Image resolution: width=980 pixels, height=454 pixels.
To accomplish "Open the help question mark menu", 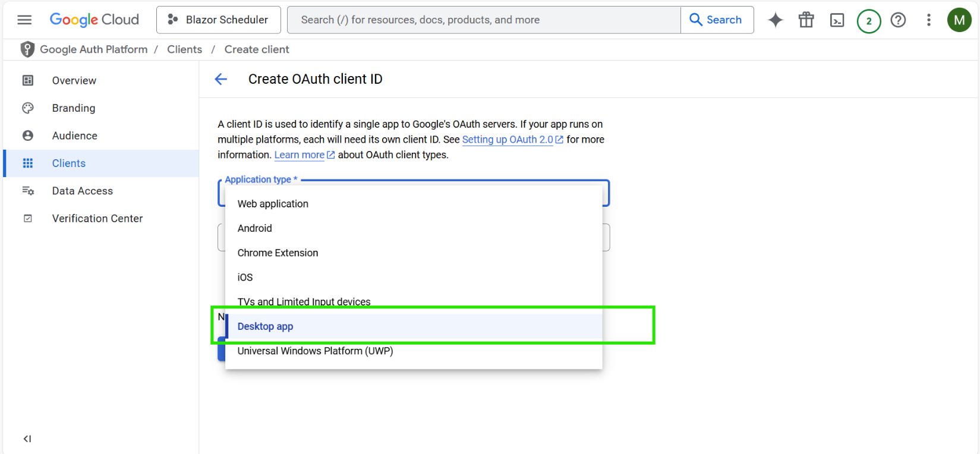I will pos(899,20).
